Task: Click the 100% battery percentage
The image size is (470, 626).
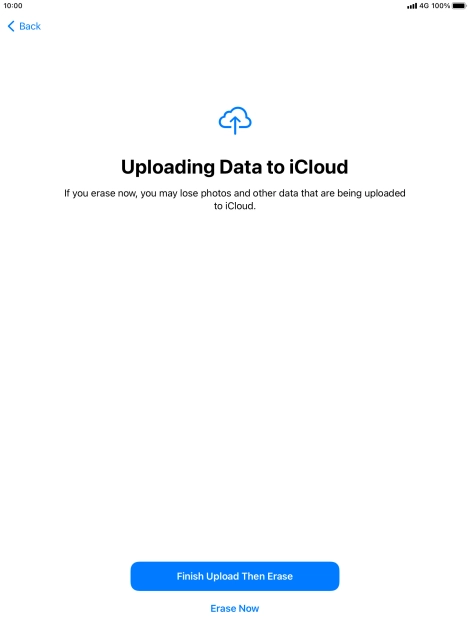Action: pos(440,6)
